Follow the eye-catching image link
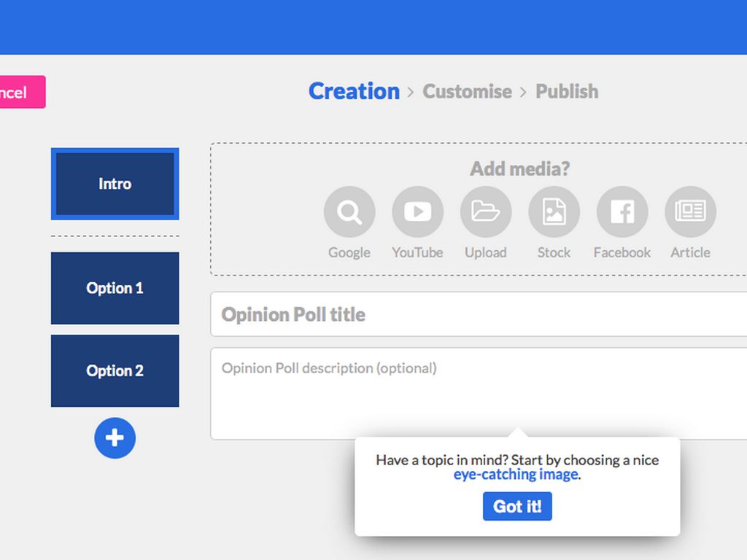The height and width of the screenshot is (560, 747). (x=516, y=475)
